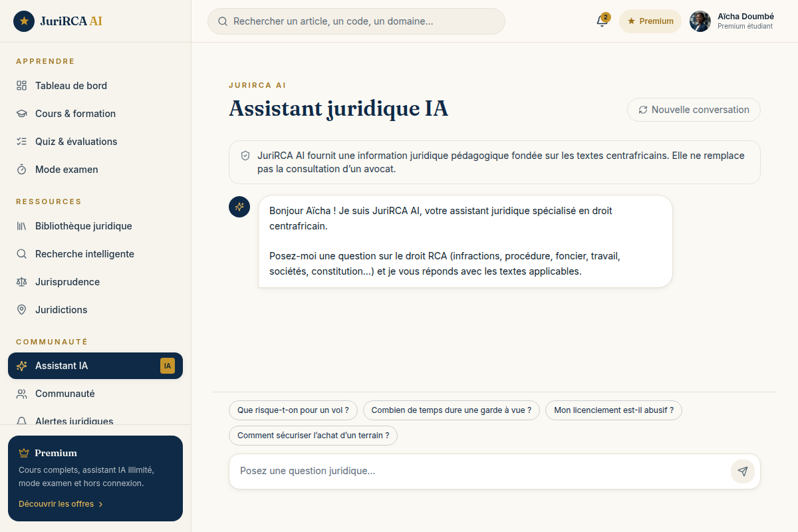Click the Recherche intelligente magnifier icon
The height and width of the screenshot is (532, 798).
coord(21,254)
